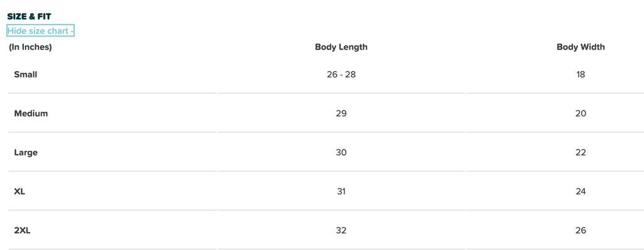Click 2XL body width value 26
644x250 pixels.
[580, 231]
